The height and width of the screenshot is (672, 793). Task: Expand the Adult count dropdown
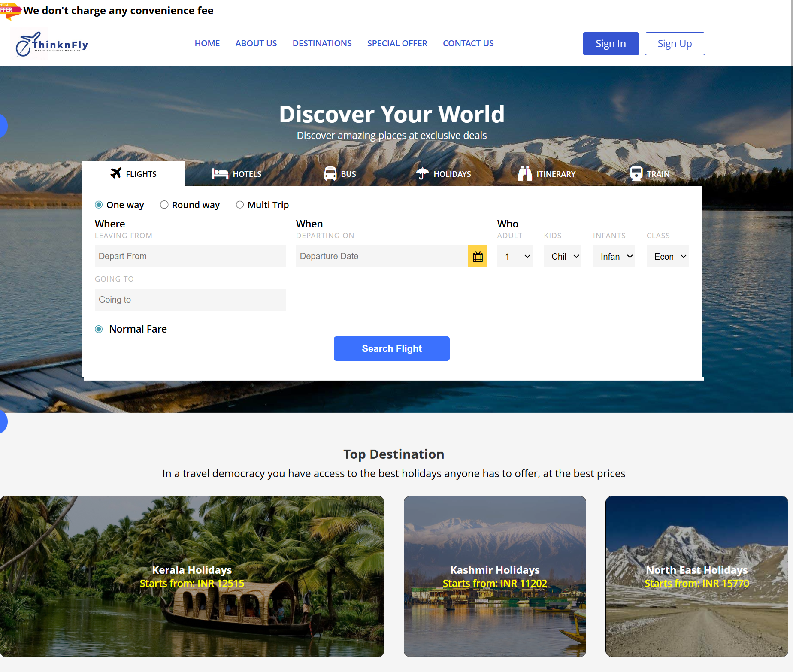(x=515, y=257)
